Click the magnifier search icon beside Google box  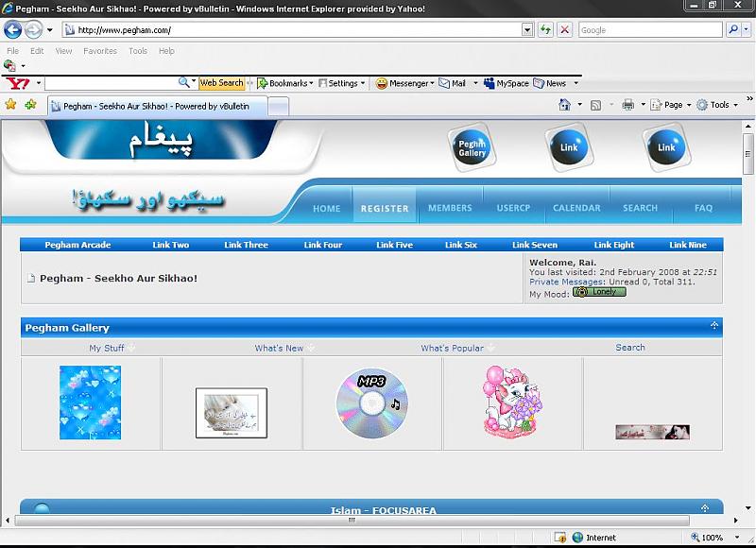733,30
